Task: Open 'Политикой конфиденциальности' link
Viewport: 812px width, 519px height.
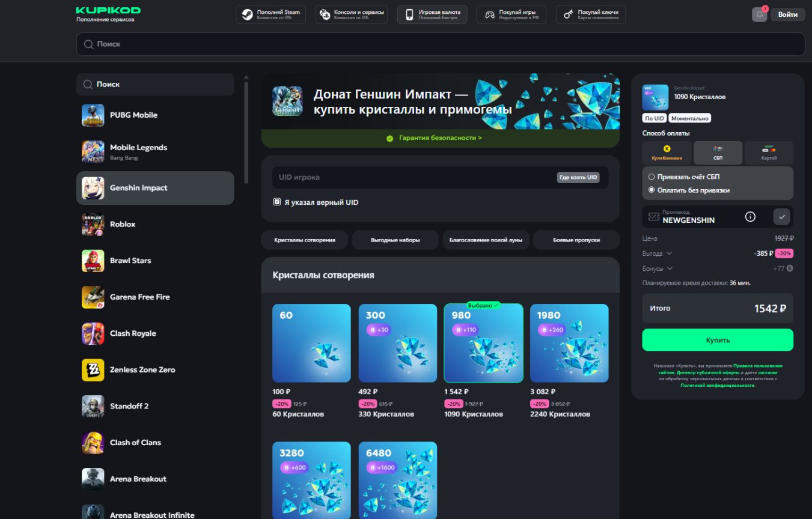Action: click(718, 386)
